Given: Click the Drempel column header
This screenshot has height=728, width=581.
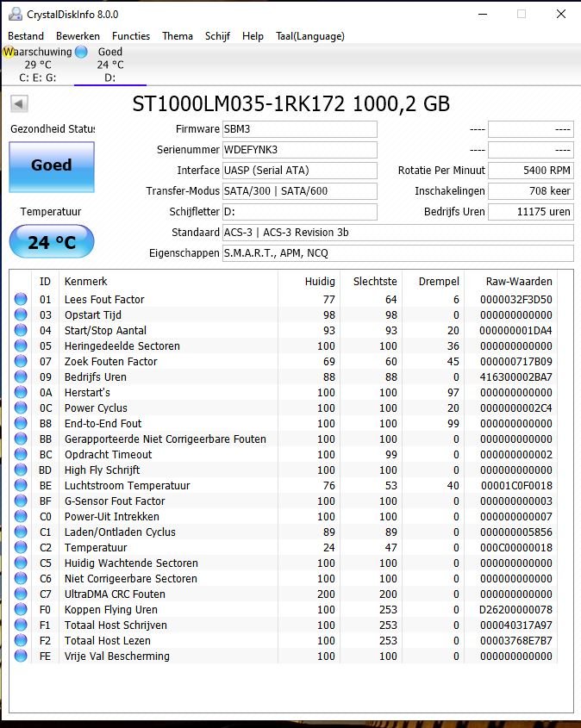Looking at the screenshot, I should (x=433, y=282).
